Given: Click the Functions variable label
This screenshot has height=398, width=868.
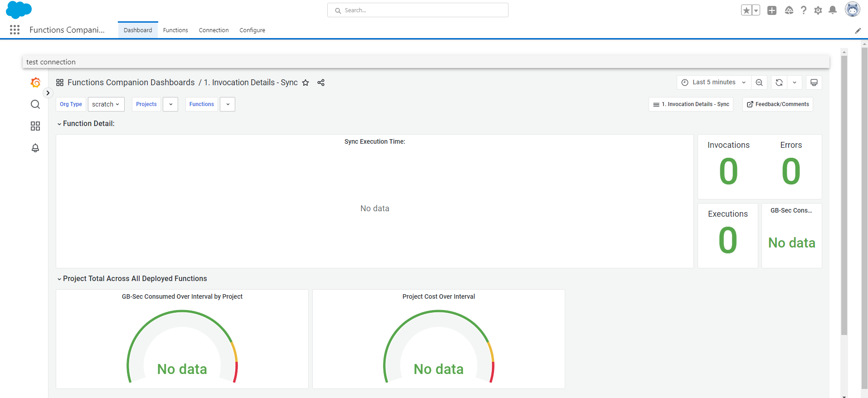Looking at the screenshot, I should point(202,104).
